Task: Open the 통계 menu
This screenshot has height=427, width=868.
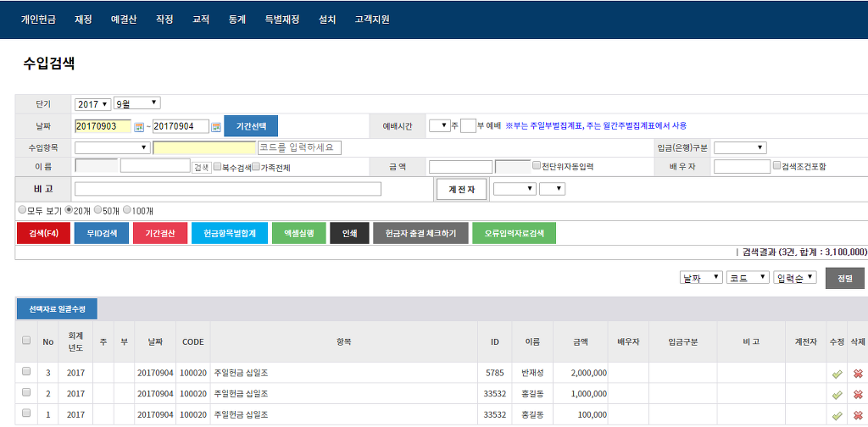Action: [236, 19]
